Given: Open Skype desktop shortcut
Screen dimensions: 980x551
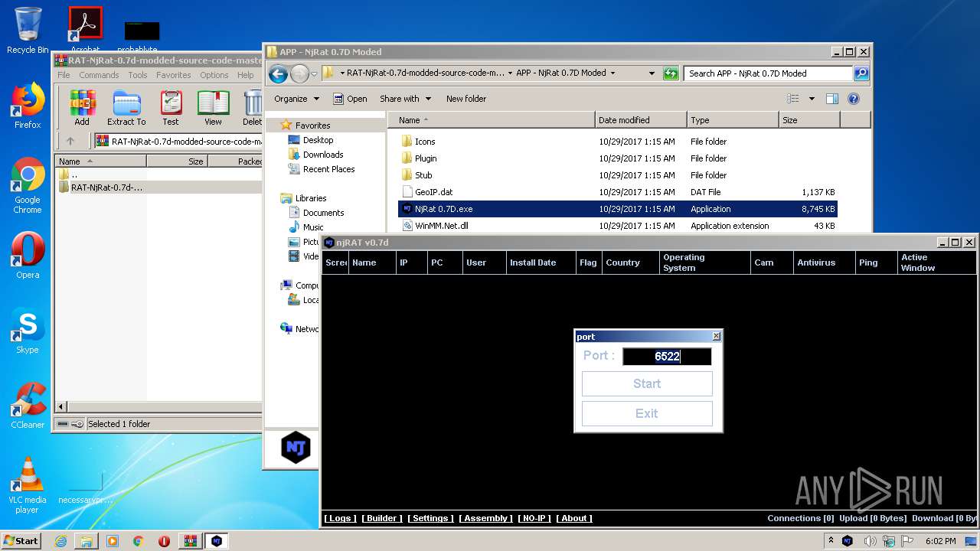Looking at the screenshot, I should pyautogui.click(x=28, y=331).
